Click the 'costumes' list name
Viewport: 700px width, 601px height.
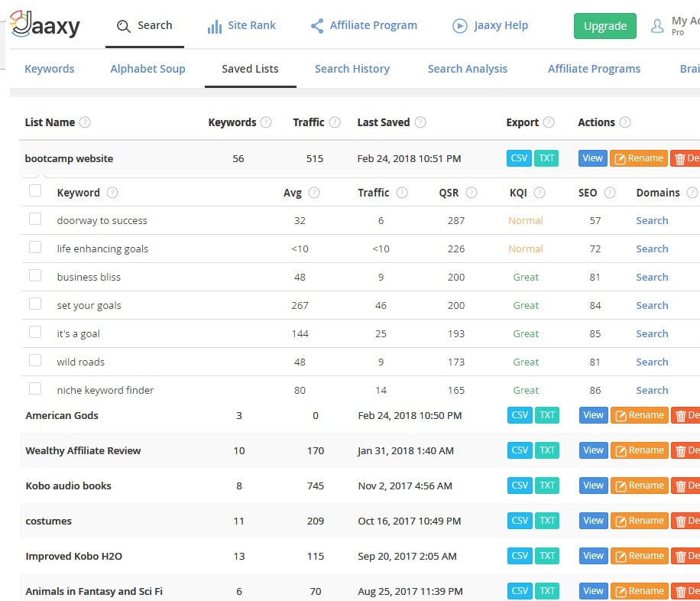(49, 521)
